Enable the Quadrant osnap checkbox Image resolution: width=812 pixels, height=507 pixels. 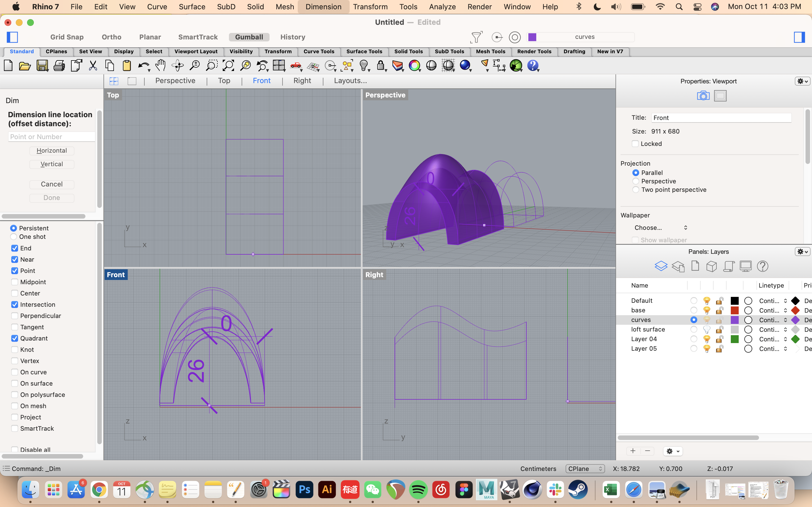(x=14, y=338)
